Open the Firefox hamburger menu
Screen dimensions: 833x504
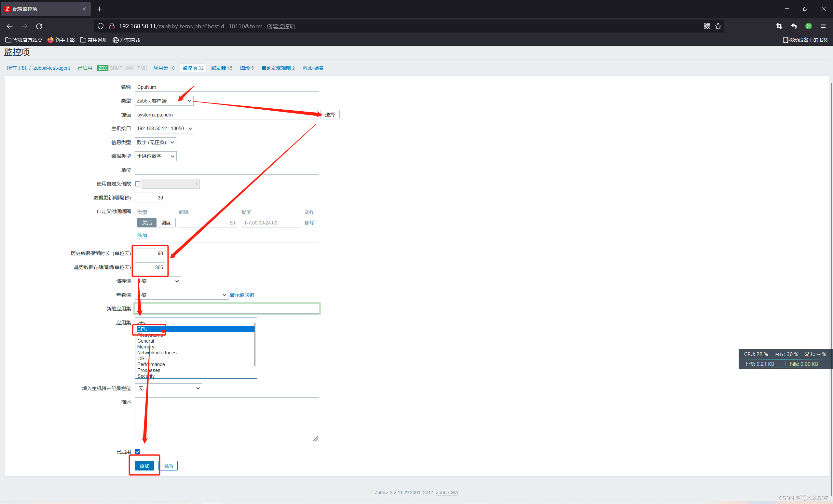coord(823,26)
